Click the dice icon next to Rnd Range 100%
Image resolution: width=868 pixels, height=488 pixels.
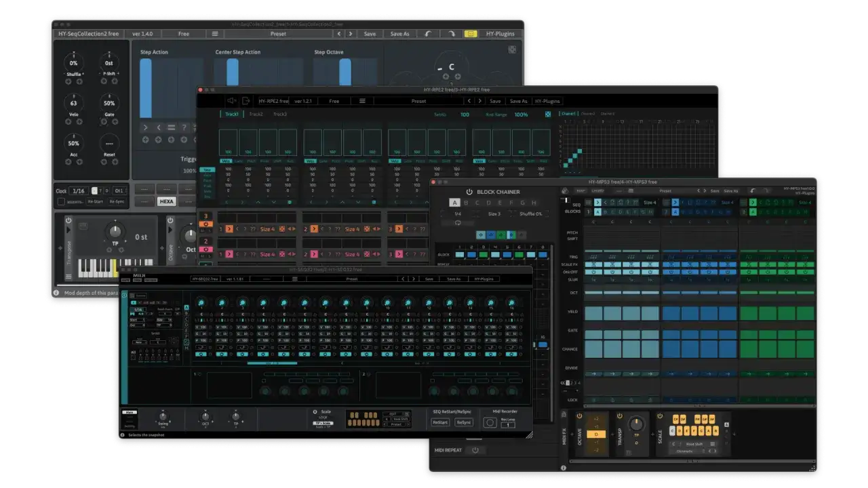pyautogui.click(x=547, y=115)
